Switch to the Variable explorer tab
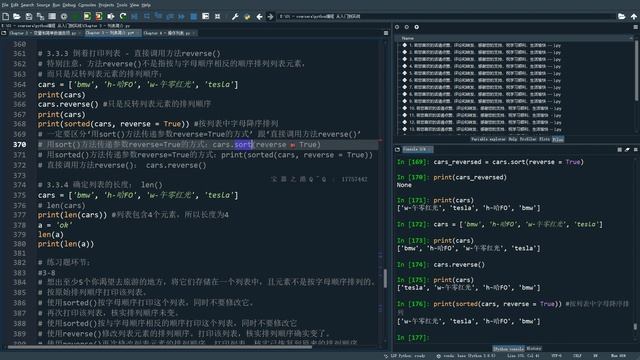 click(x=488, y=139)
